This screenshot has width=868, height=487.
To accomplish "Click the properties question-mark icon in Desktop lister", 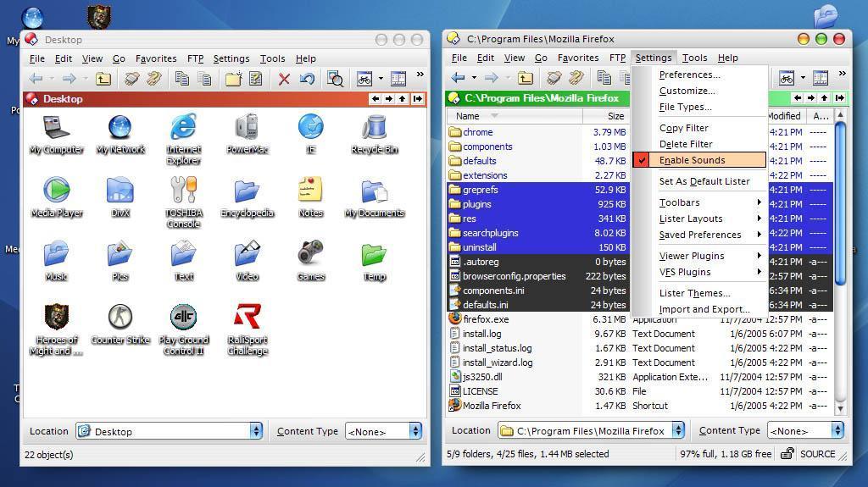I will pos(256,79).
